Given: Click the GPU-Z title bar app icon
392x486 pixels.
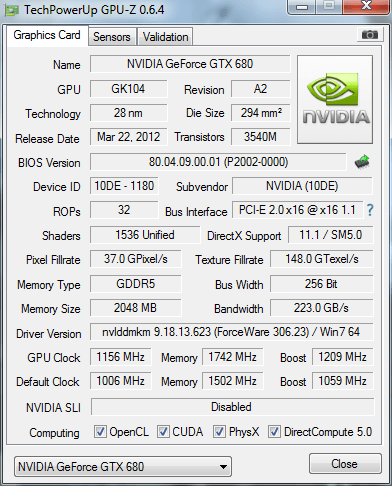Looking at the screenshot, I should (x=11, y=10).
